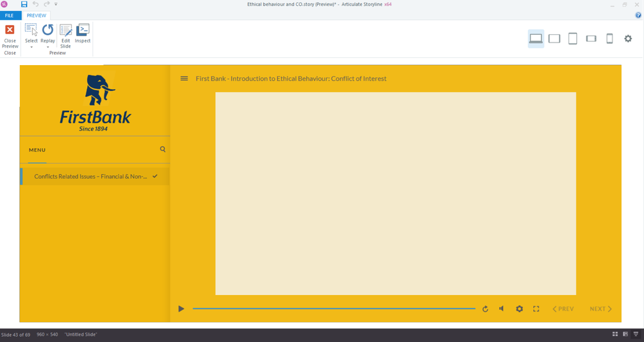Screen dimensions: 644x342
Task: Switch to desktop laptop preview mode
Action: (x=536, y=39)
